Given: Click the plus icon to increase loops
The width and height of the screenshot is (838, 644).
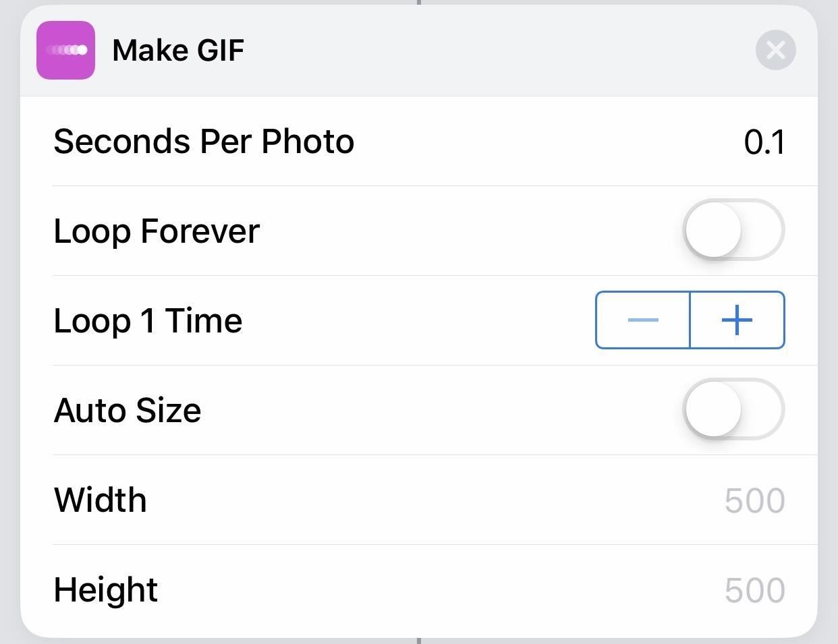Looking at the screenshot, I should [736, 320].
